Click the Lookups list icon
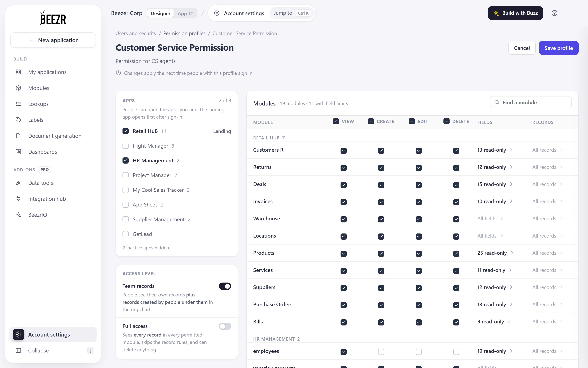Image resolution: width=588 pixels, height=368 pixels. tap(18, 104)
